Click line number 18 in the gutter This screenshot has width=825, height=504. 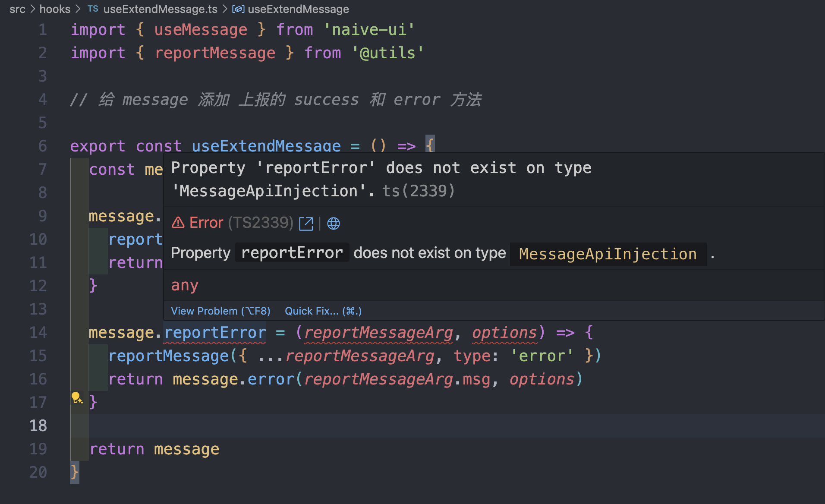pyautogui.click(x=38, y=426)
